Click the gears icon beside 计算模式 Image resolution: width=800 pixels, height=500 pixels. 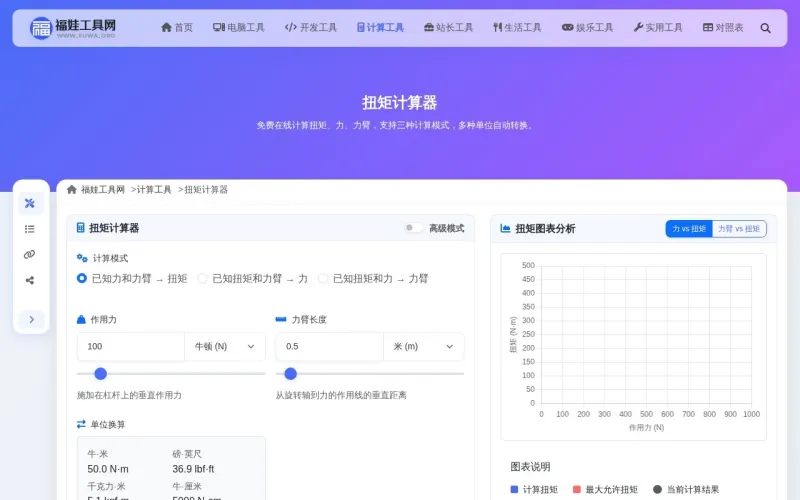(x=82, y=258)
